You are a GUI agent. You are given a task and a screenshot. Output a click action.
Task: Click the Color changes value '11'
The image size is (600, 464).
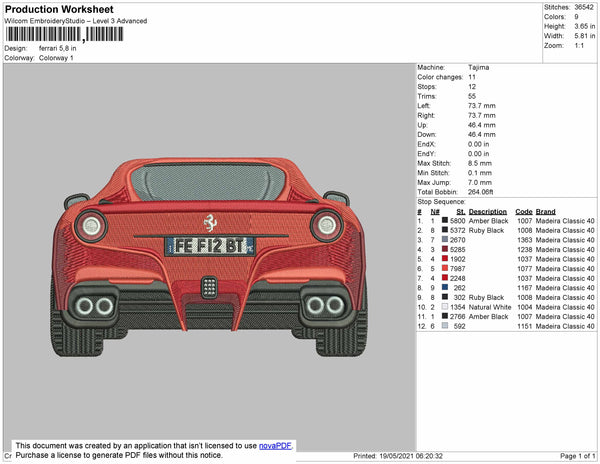(x=472, y=77)
